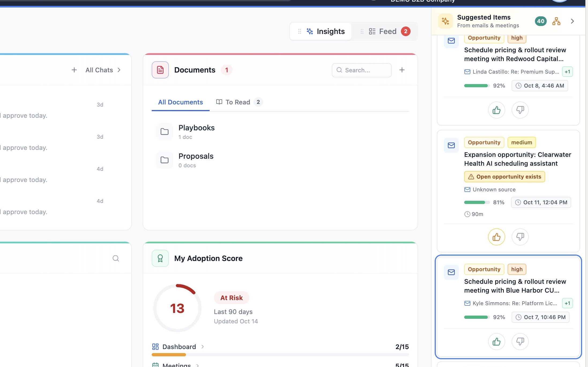Add a new document with plus icon
The width and height of the screenshot is (588, 367).
click(x=402, y=70)
